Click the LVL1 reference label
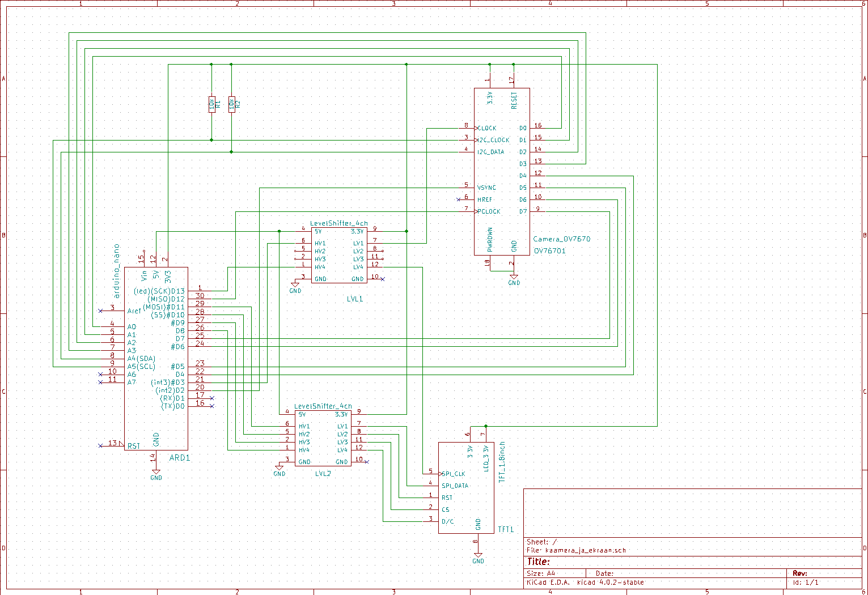This screenshot has height=595, width=868. (x=355, y=299)
